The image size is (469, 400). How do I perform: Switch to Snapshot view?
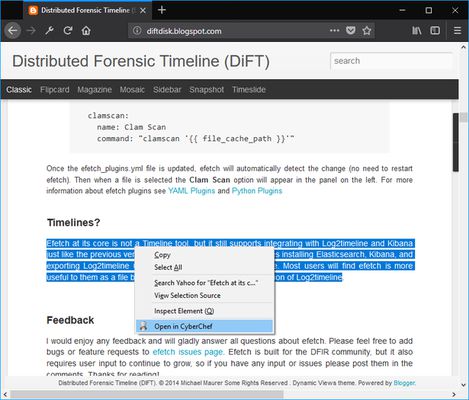207,89
